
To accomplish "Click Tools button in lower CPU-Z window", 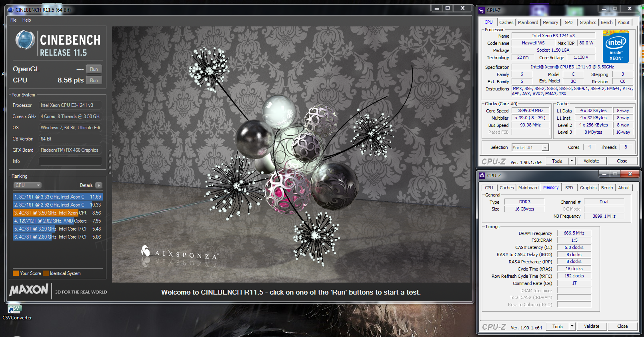I will (x=558, y=327).
